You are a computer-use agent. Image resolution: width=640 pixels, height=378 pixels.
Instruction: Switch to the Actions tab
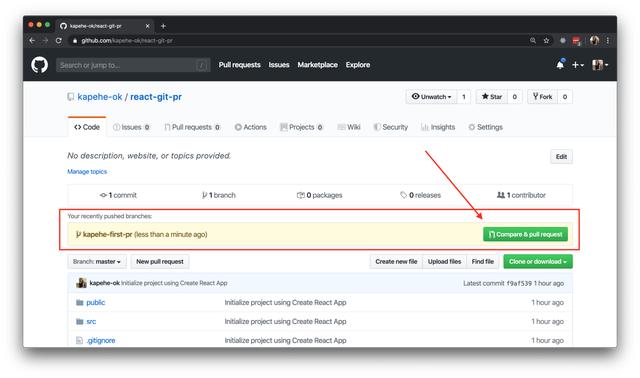[x=251, y=127]
